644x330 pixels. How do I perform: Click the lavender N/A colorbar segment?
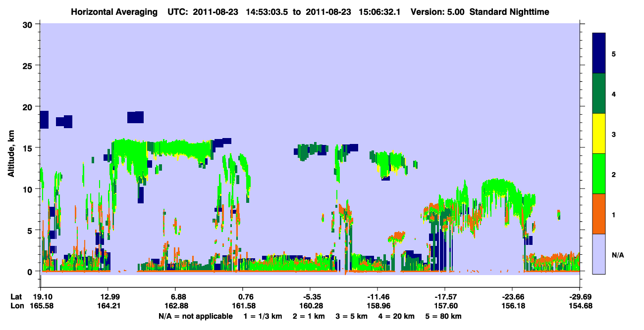pyautogui.click(x=599, y=254)
